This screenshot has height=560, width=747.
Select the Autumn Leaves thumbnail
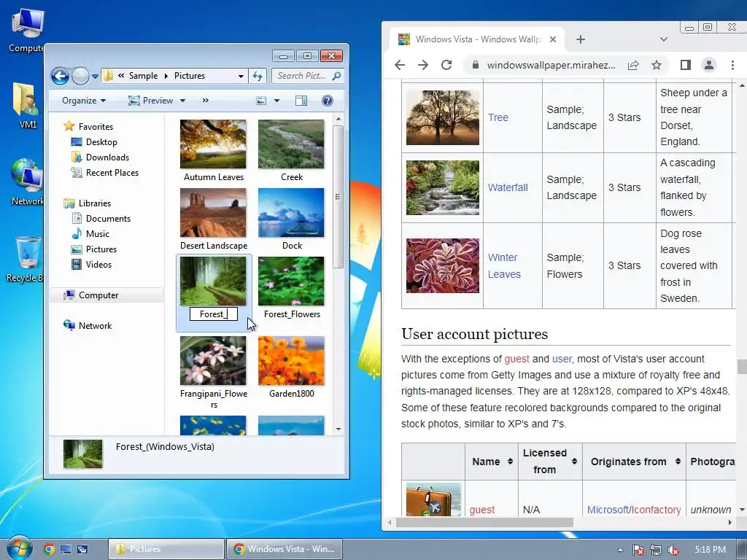coord(213,144)
